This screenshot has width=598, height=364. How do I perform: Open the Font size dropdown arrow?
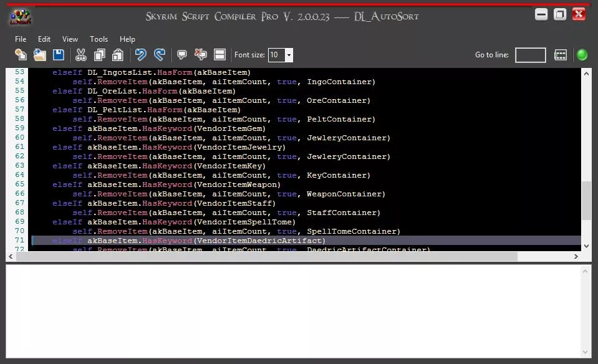289,55
